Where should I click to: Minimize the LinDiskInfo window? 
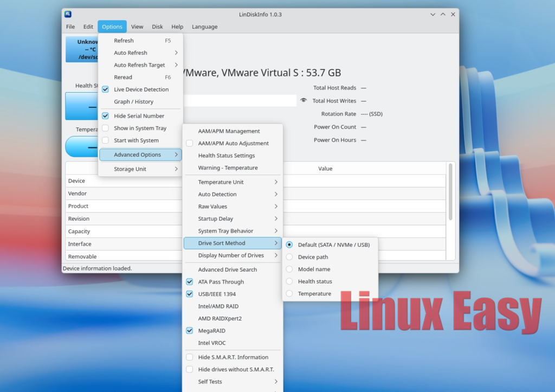point(433,15)
